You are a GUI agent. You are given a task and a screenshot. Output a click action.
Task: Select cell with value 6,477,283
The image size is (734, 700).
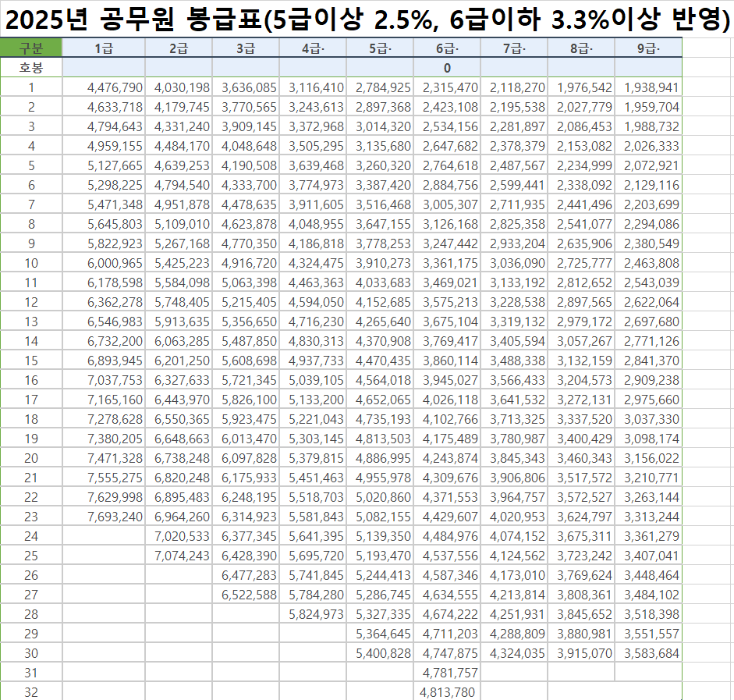[245, 575]
